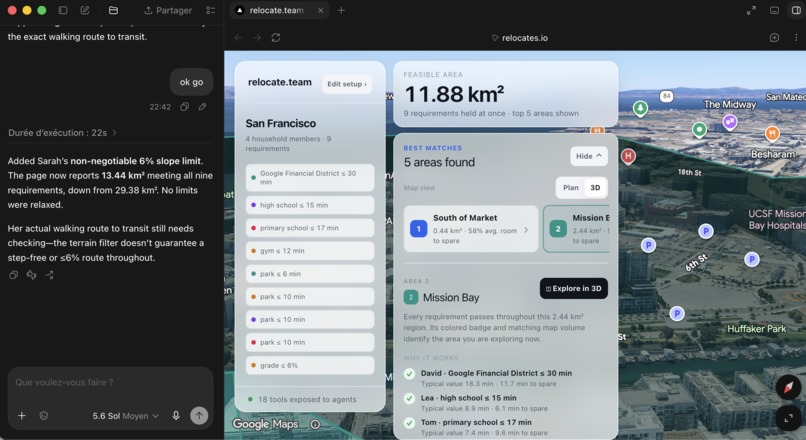Click the route 84 shield on the map
This screenshot has height=440, width=806.
pos(666,96)
